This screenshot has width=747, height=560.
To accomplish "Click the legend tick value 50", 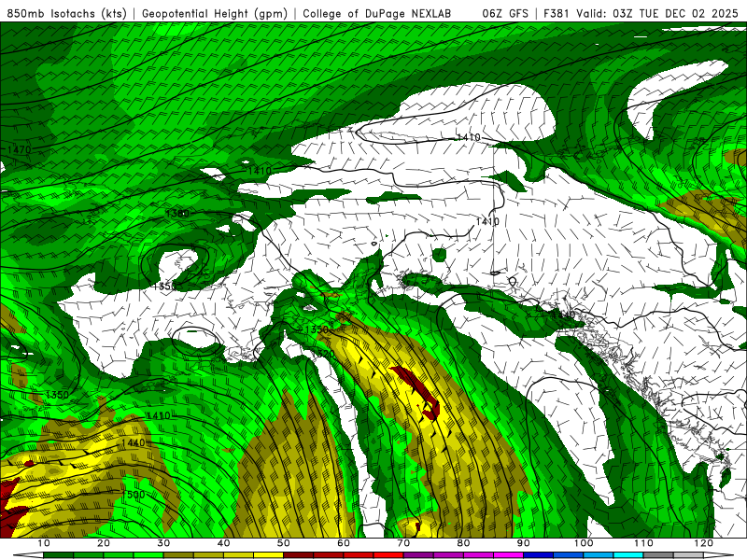I will click(284, 543).
